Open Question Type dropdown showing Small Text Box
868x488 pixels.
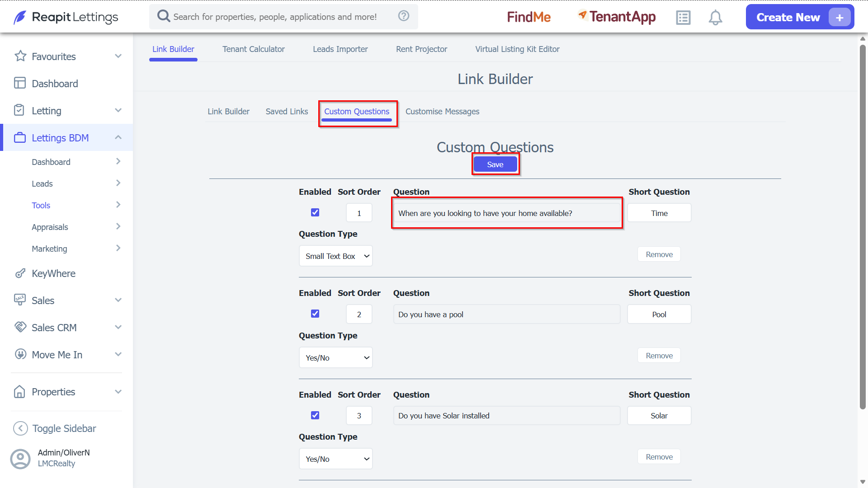click(x=336, y=256)
